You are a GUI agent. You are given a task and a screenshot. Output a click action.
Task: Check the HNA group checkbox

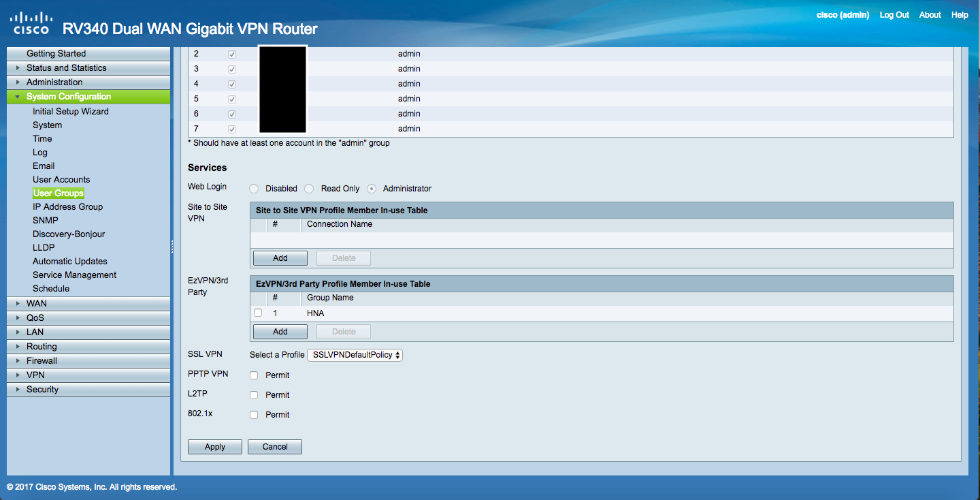click(x=258, y=313)
